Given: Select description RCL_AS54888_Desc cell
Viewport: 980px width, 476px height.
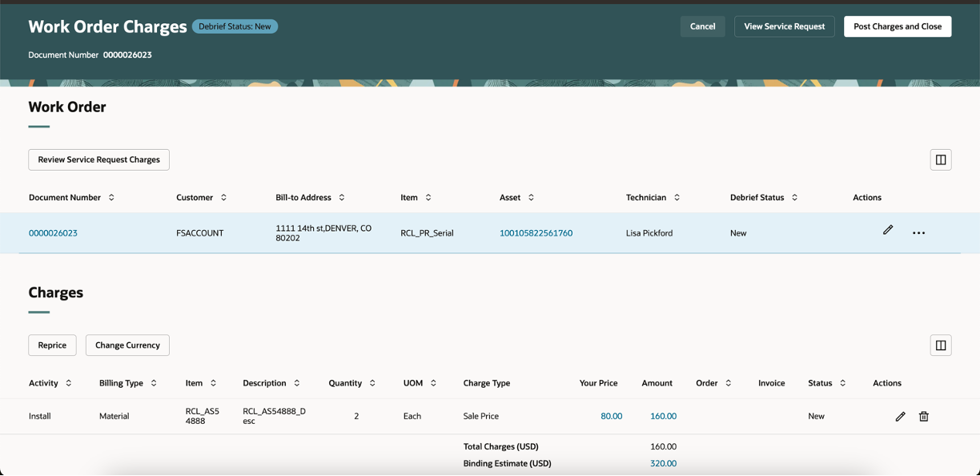Looking at the screenshot, I should pos(274,416).
